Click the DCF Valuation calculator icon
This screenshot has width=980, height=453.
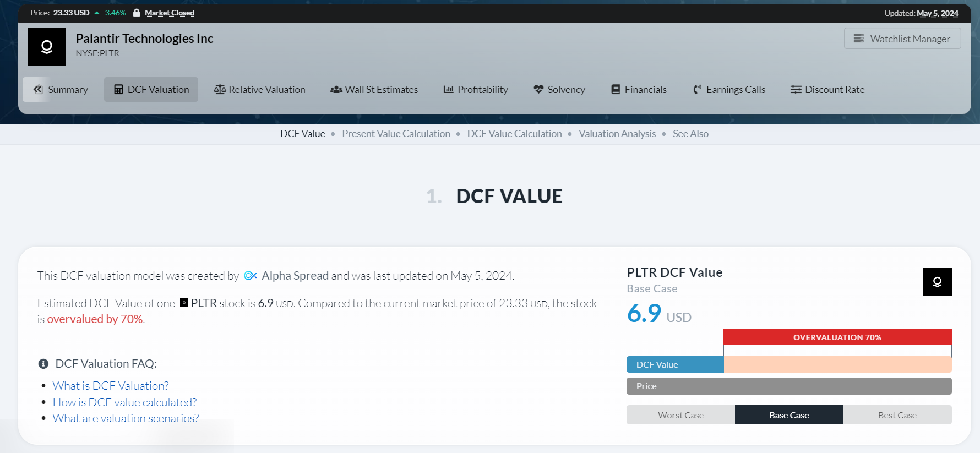point(118,90)
